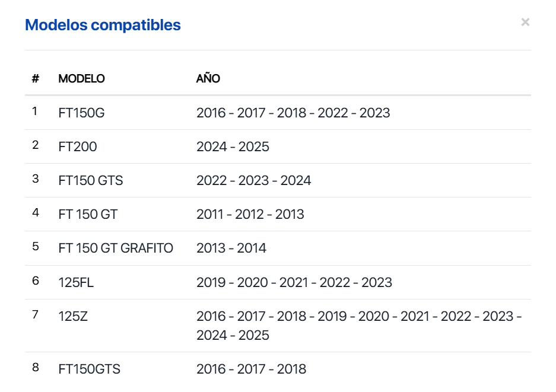The height and width of the screenshot is (392, 556).
Task: Click the years 2024 - 2025 for FT200
Action: (x=233, y=146)
